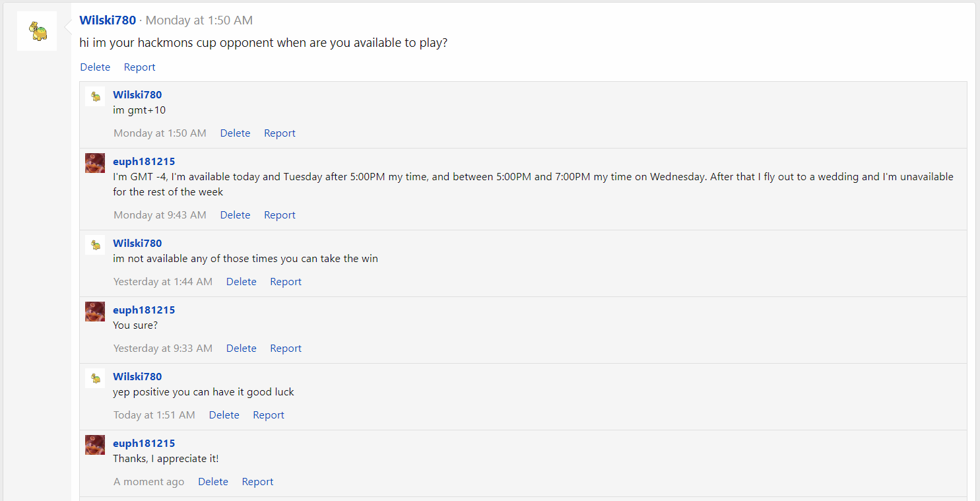
Task: Click euph181215 avatar beside "Thanks, I appreciate it!"
Action: click(x=95, y=445)
